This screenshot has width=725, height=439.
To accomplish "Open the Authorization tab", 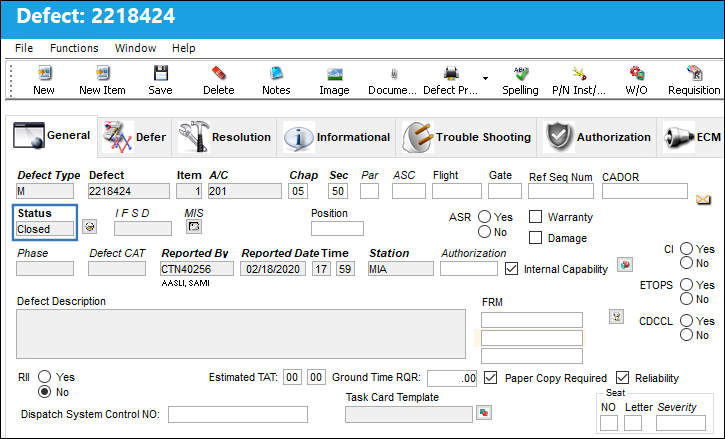I will (597, 137).
